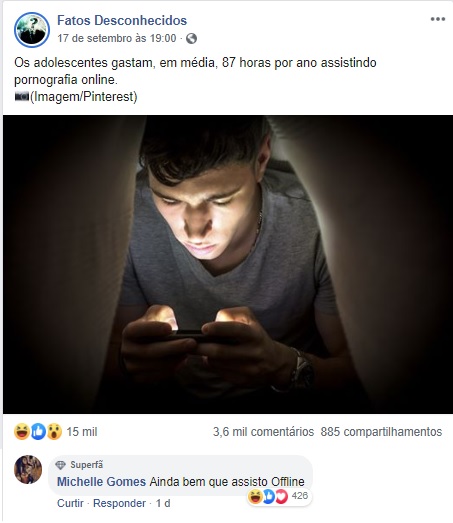
Task: Open the Fatos Desconhecidos page name link
Action: point(122,20)
